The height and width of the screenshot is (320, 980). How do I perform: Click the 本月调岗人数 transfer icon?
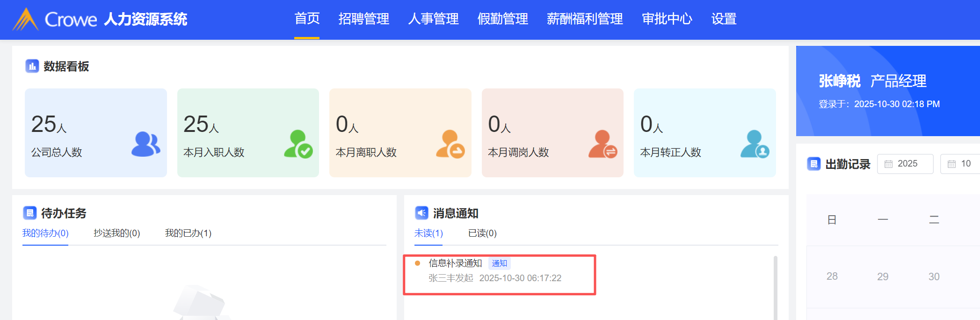[x=603, y=144]
